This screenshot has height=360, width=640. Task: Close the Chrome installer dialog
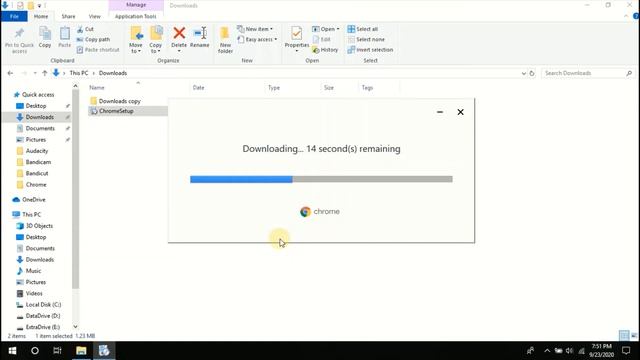coord(460,112)
